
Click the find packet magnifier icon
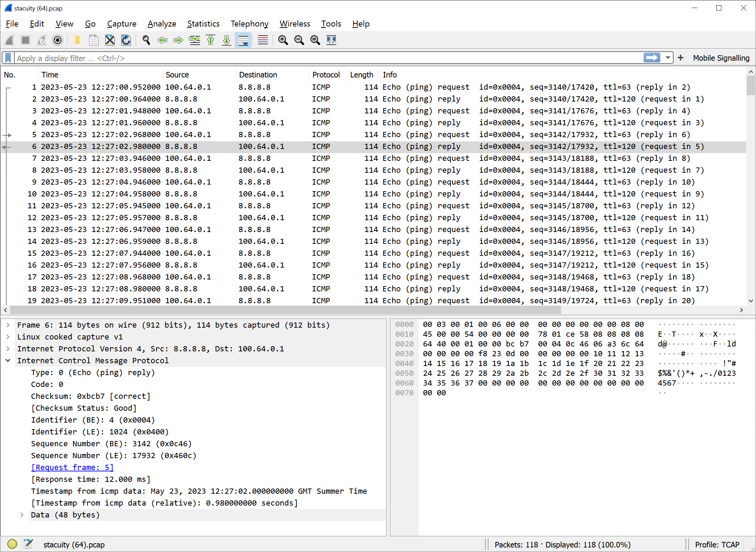[146, 40]
